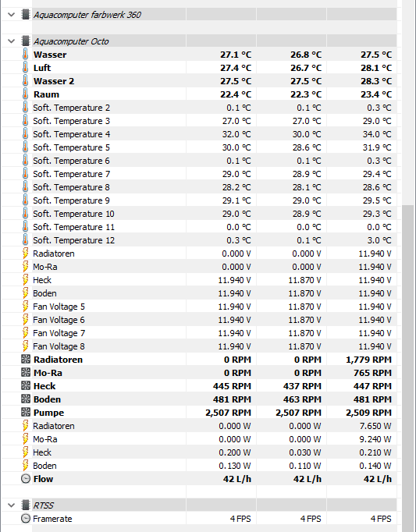Click the chip icon of Aquacomputer Octo
416x532 pixels.
click(26, 41)
